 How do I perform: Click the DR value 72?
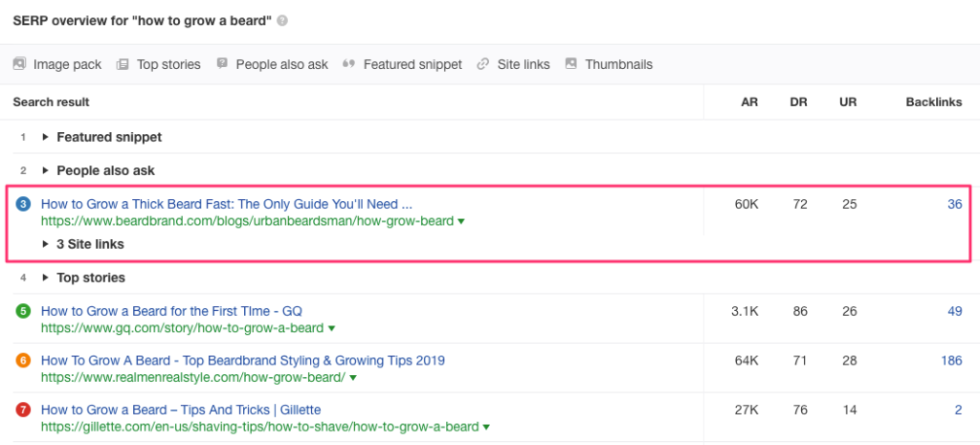800,204
